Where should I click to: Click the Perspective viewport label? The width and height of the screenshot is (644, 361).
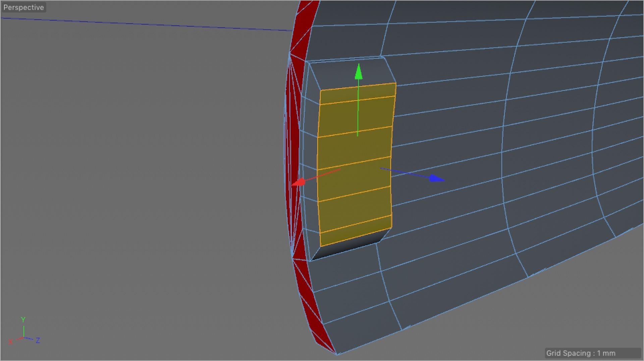click(23, 7)
